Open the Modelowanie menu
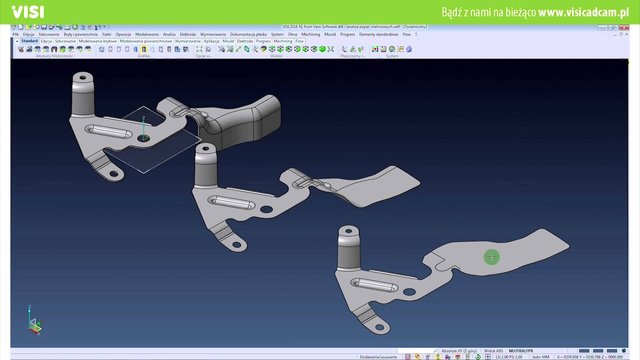The image size is (640, 360). click(x=147, y=34)
